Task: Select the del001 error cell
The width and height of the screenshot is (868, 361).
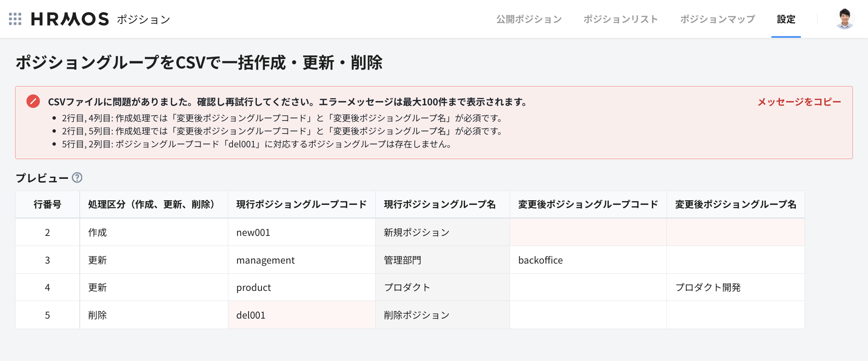Action: click(x=301, y=315)
